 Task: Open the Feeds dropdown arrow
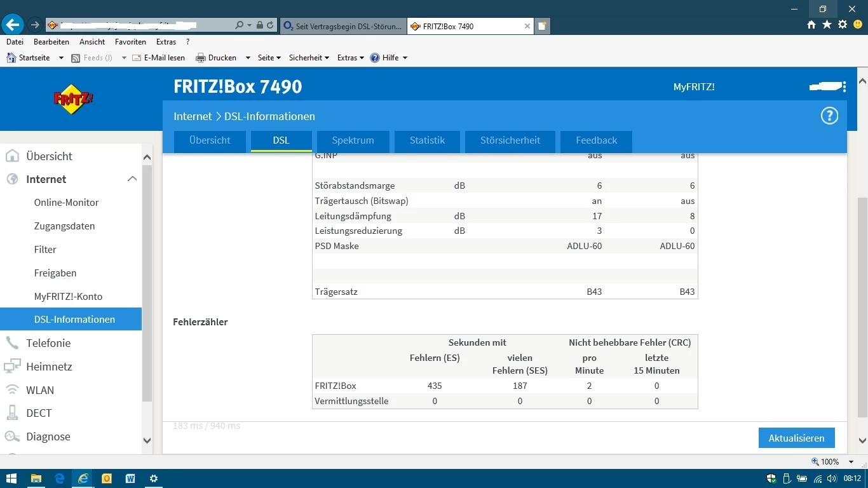coord(124,58)
